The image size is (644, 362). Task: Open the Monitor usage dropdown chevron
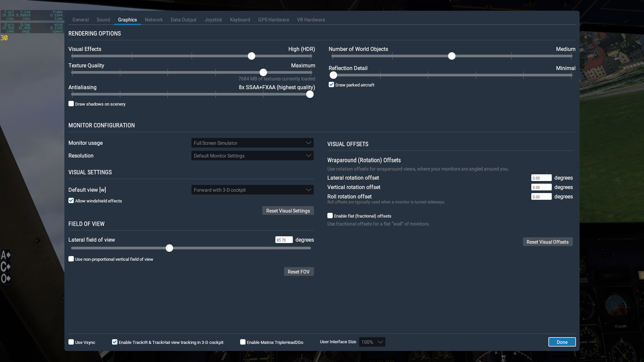(308, 143)
